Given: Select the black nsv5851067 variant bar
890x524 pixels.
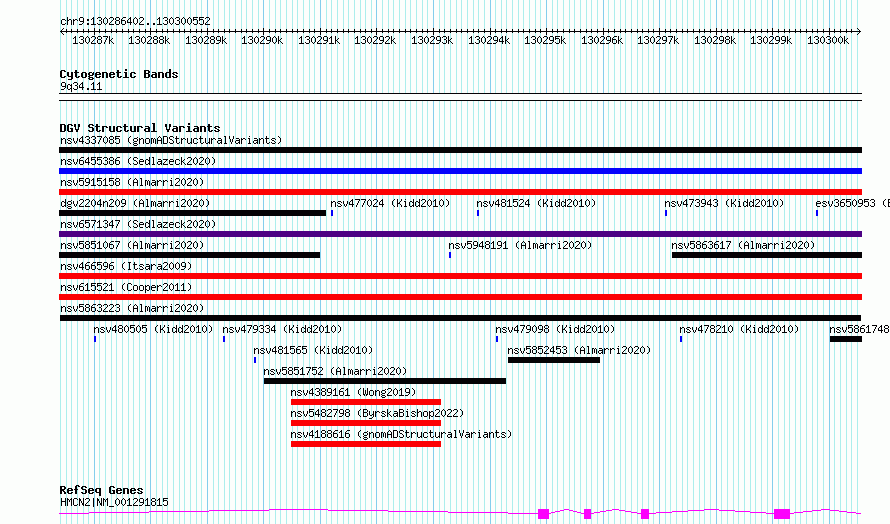Looking at the screenshot, I should [190, 255].
